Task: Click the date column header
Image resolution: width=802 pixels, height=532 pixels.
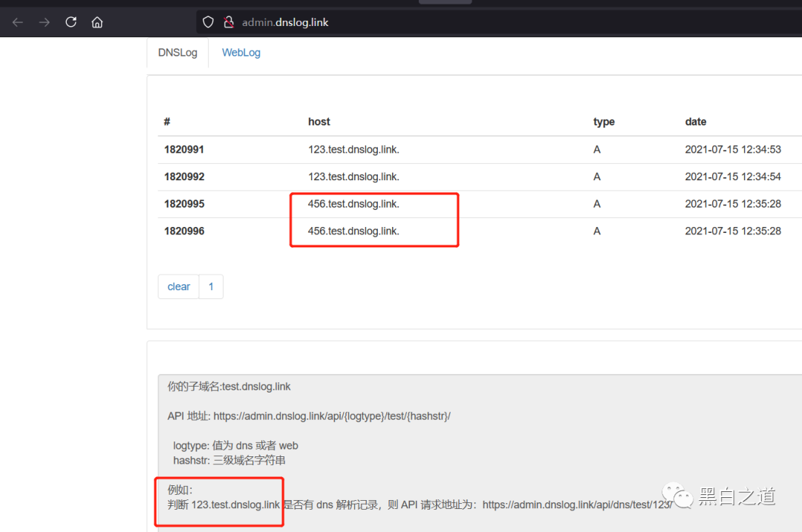Action: coord(696,122)
